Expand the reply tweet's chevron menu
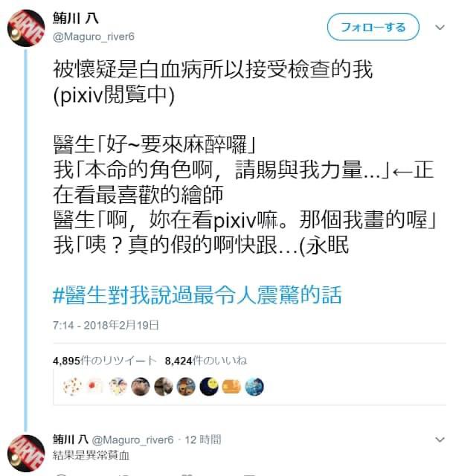Viewport: 453px width, 476px height. pyautogui.click(x=440, y=440)
